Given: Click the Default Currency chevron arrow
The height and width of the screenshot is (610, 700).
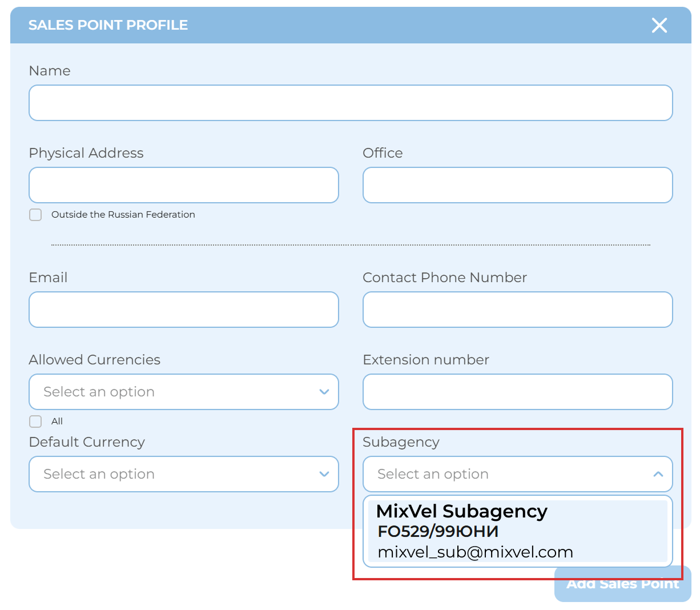Looking at the screenshot, I should pos(324,474).
